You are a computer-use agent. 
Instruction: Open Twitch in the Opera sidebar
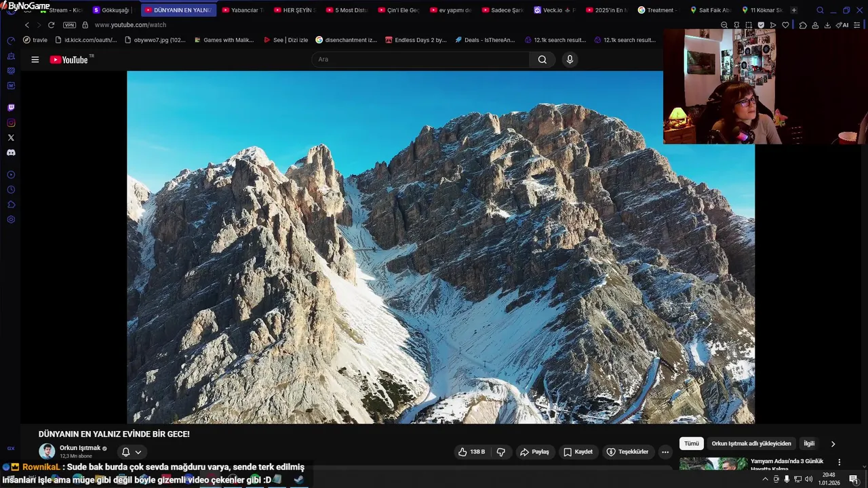tap(11, 108)
